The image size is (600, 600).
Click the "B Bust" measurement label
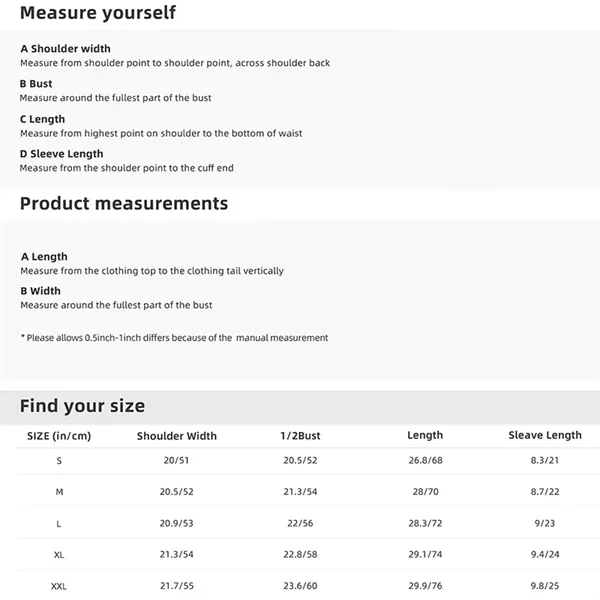coord(36,84)
